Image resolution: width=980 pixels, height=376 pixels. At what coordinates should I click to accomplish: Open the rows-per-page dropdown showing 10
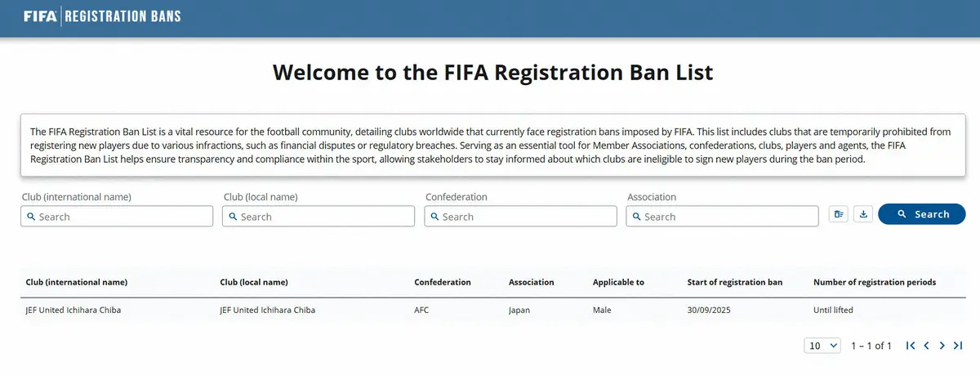point(822,346)
